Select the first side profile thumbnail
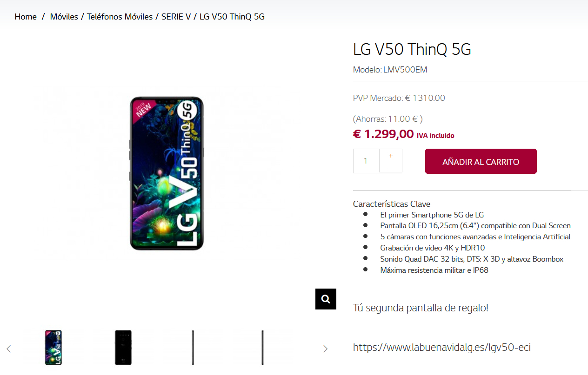This screenshot has width=588, height=375. coord(193,348)
